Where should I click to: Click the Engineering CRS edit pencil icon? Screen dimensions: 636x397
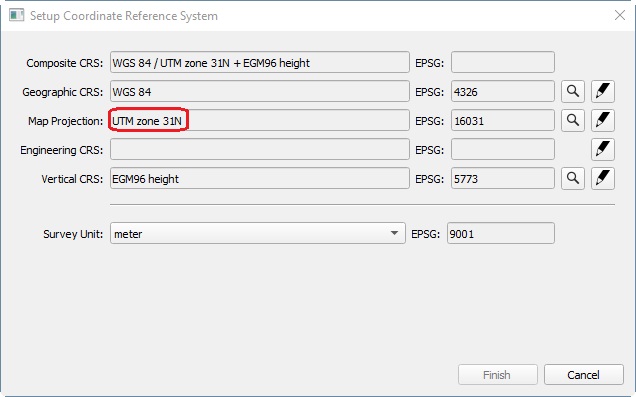point(603,150)
